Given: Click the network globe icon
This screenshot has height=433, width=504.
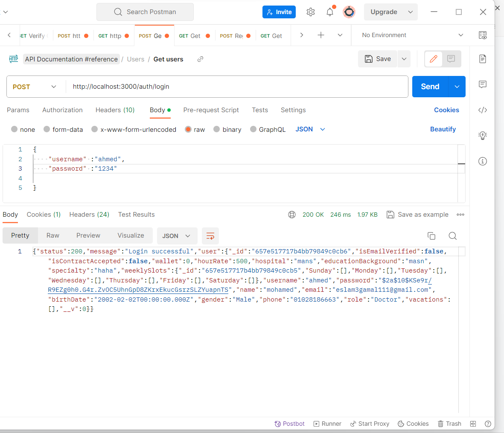Looking at the screenshot, I should coord(292,215).
